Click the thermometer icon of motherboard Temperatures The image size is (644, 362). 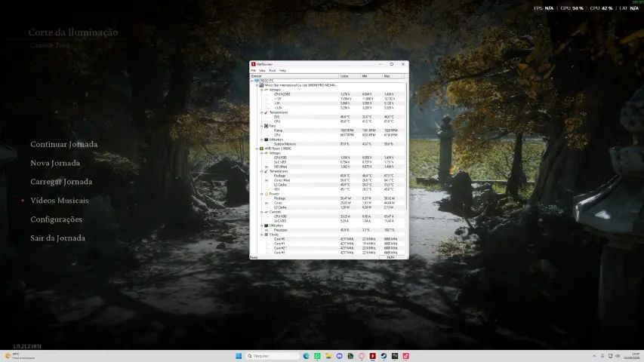point(267,112)
